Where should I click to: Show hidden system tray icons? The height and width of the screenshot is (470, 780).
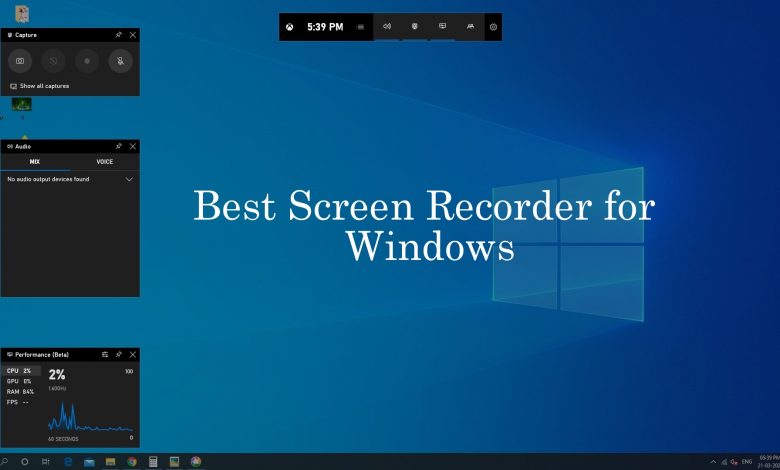click(x=713, y=462)
